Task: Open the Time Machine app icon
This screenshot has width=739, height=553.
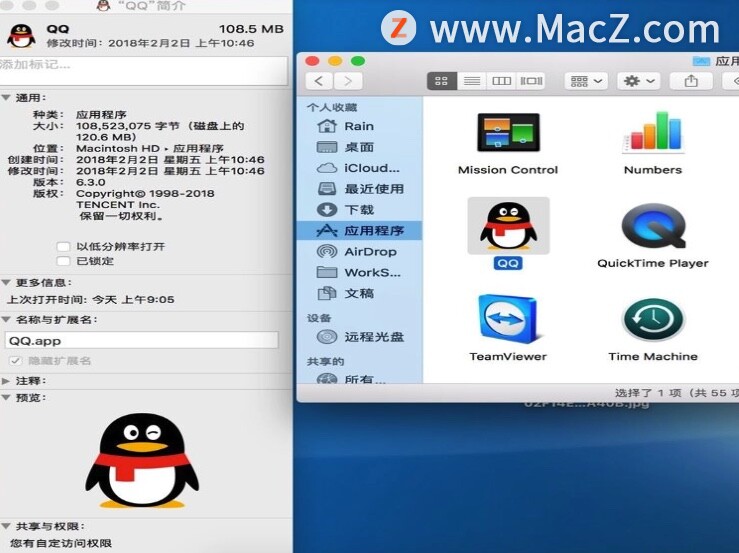Action: pyautogui.click(x=653, y=319)
